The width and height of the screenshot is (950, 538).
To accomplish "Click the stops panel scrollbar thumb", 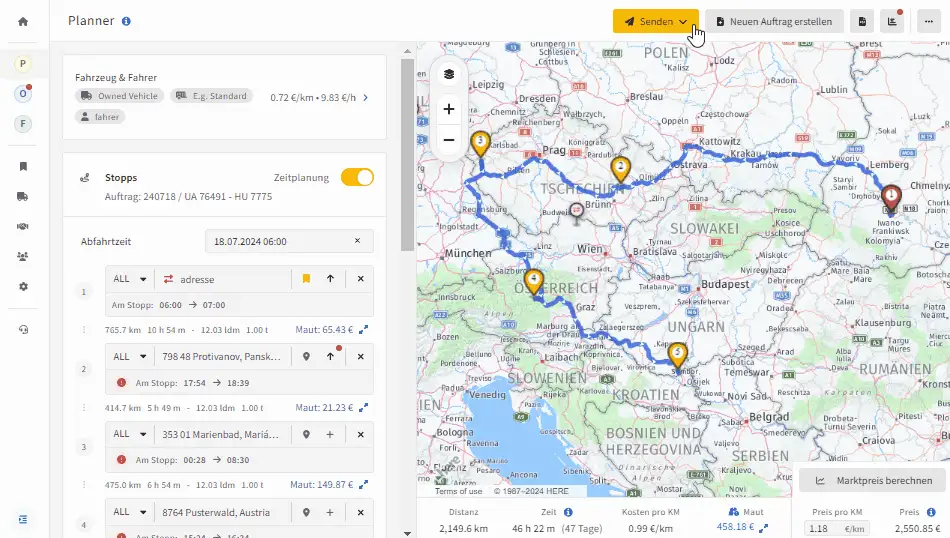I will [x=407, y=154].
